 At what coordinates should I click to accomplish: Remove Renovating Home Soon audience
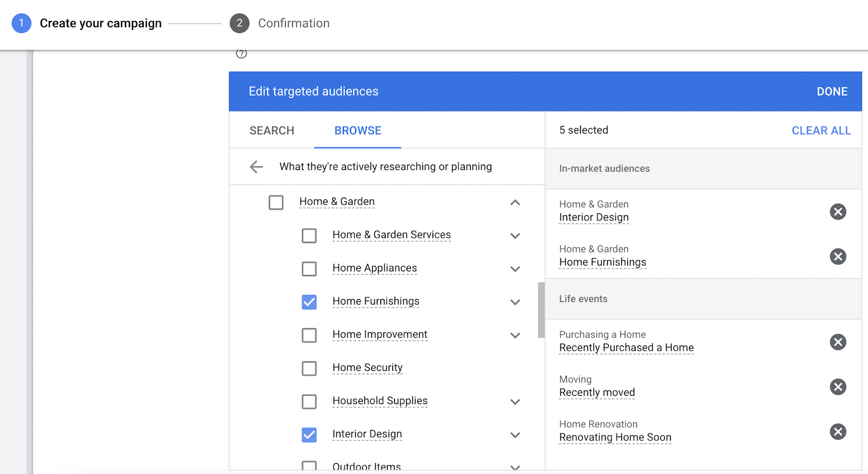click(x=838, y=432)
